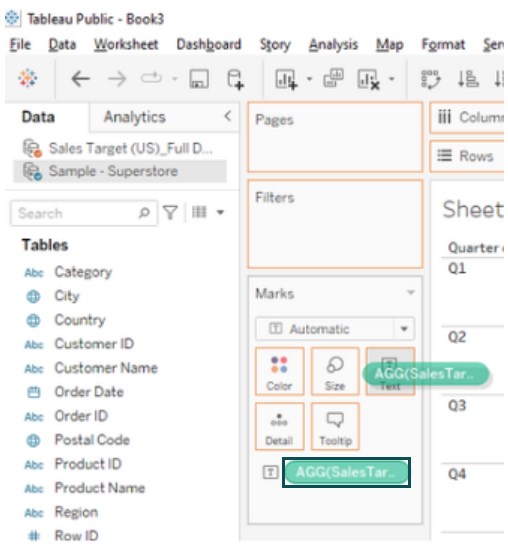The height and width of the screenshot is (556, 508).
Task: Open the Marks card menu arrow
Action: coord(411,293)
